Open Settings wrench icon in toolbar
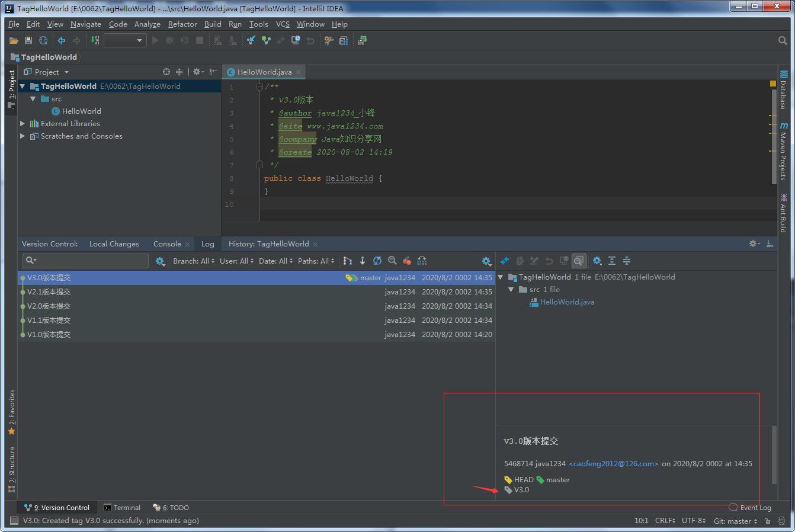This screenshot has height=532, width=795. coord(329,40)
